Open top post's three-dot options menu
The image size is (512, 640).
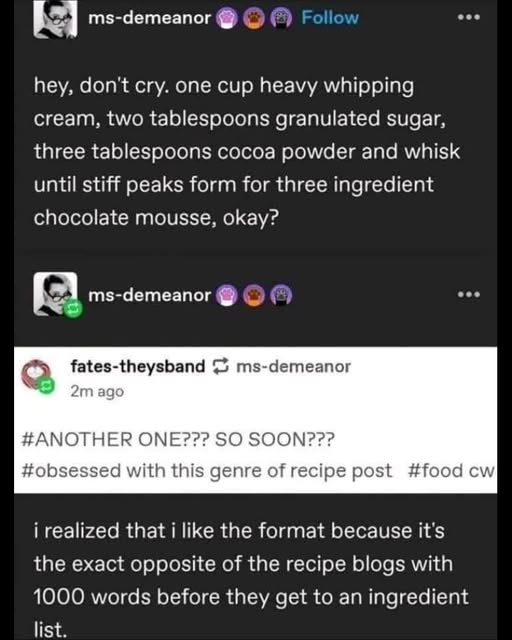click(469, 17)
